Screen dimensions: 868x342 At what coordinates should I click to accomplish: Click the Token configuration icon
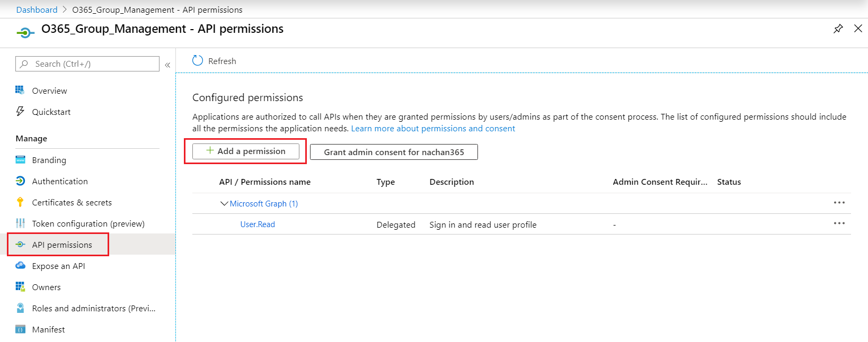point(20,223)
